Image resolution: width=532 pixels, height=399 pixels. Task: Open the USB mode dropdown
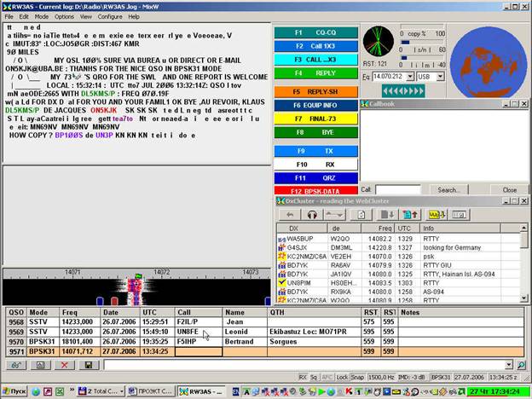pos(440,77)
